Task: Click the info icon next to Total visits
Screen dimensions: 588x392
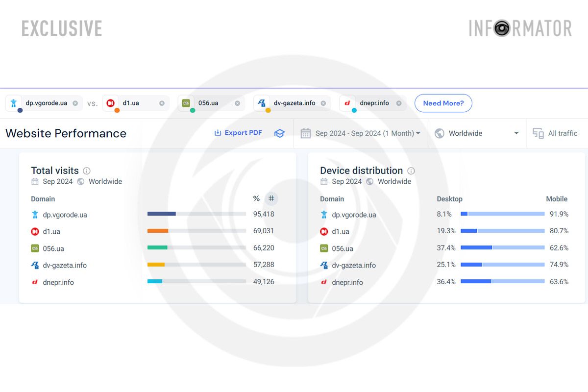Action: [87, 170]
